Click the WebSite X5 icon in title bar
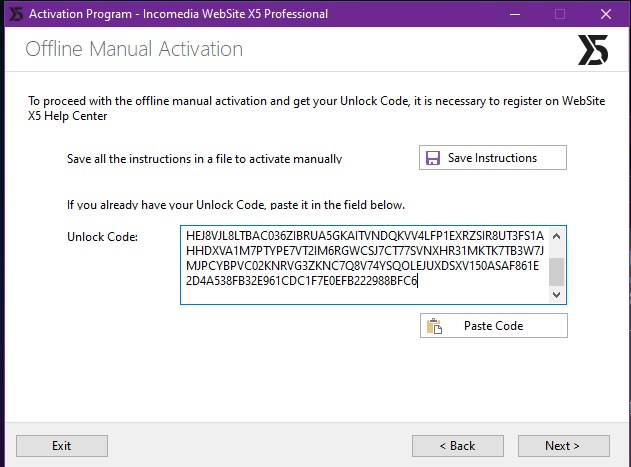 tap(16, 14)
